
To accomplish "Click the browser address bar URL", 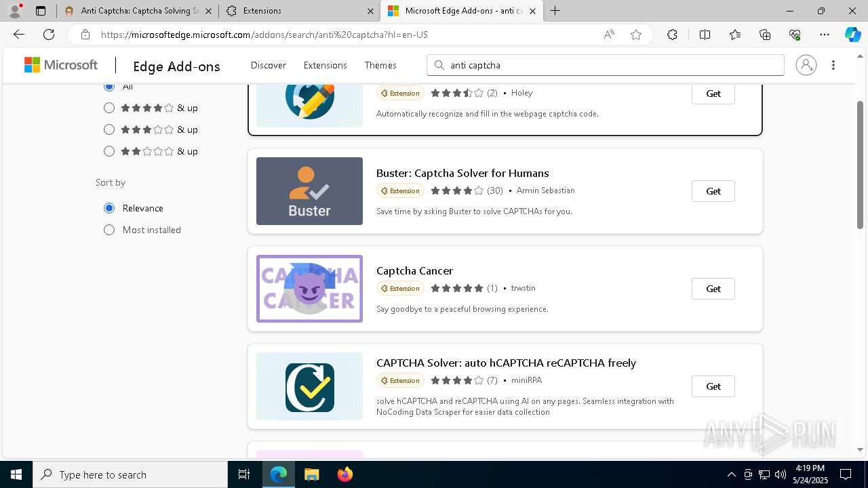I will pos(264,35).
